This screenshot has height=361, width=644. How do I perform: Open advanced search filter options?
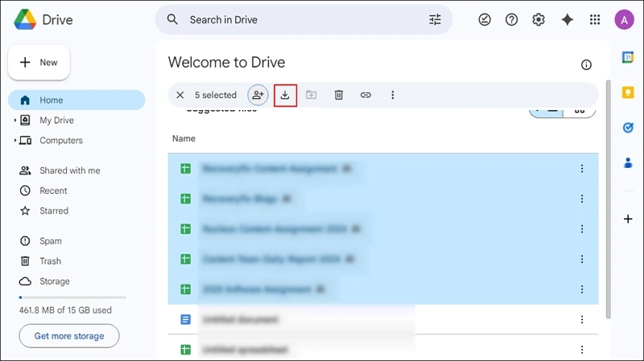pos(435,19)
